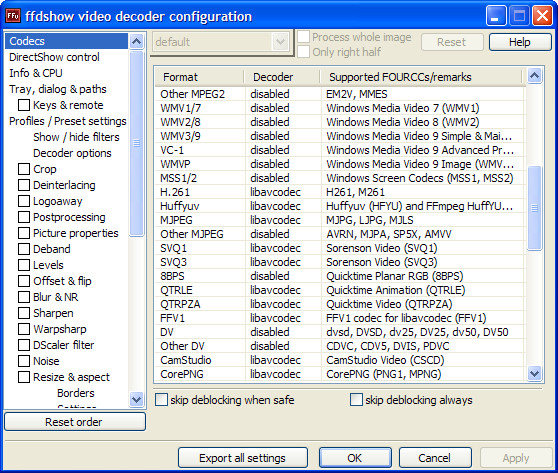The height and width of the screenshot is (473, 558).
Task: Click Supported FOURCCs/remarks column header
Action: click(421, 77)
